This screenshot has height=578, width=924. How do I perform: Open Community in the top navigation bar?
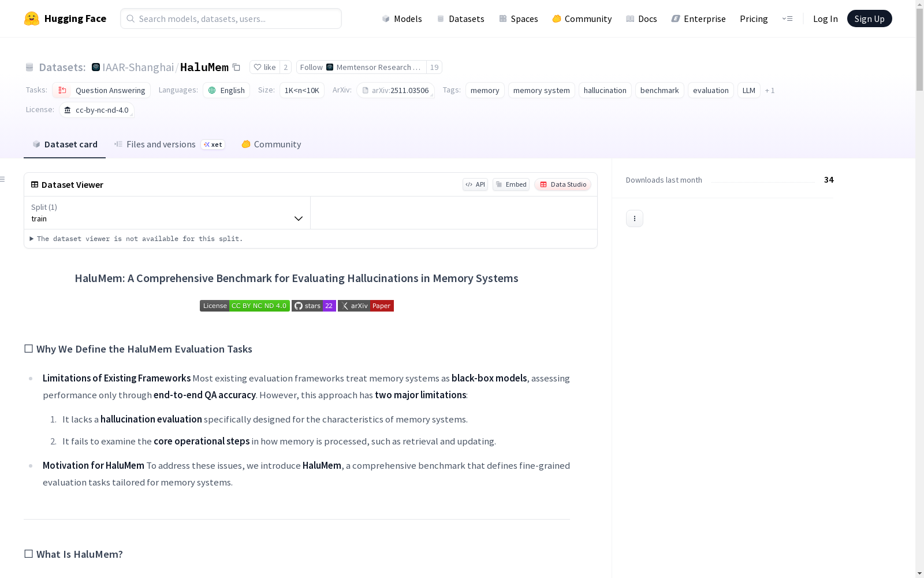(582, 18)
